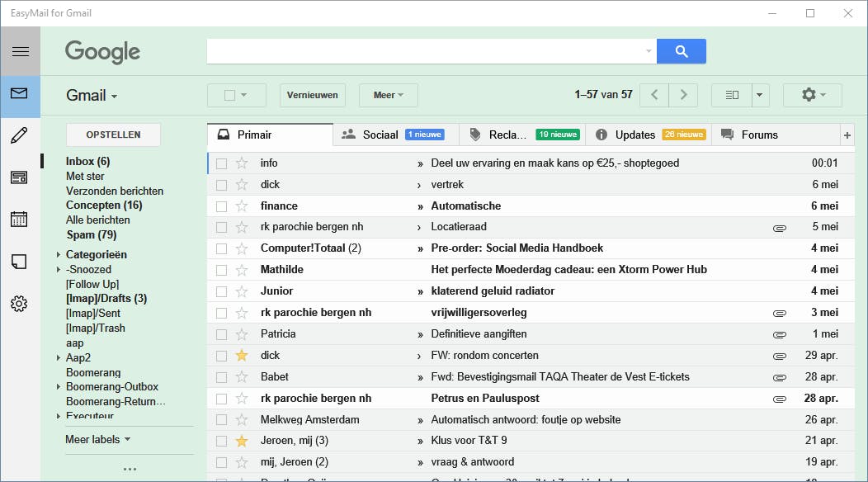Go to next page of messages
This screenshot has height=482, width=868.
pyautogui.click(x=683, y=95)
